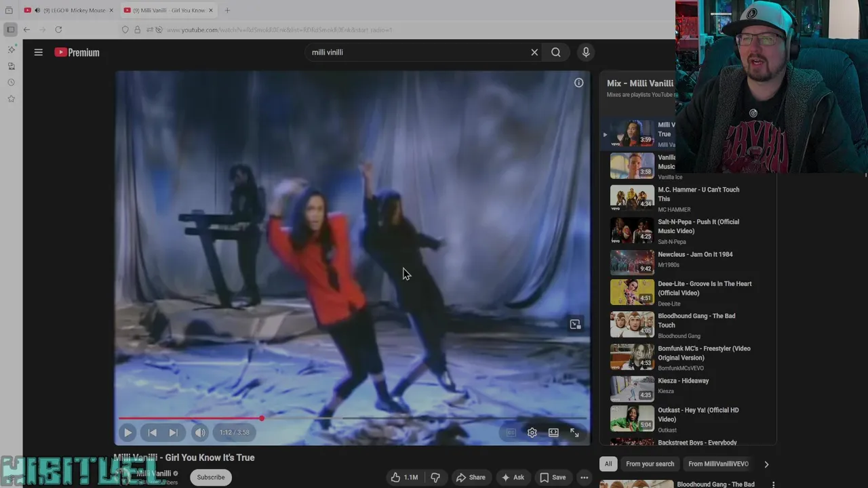Viewport: 868px width, 488px height.
Task: Select From your search chip
Action: tap(650, 464)
